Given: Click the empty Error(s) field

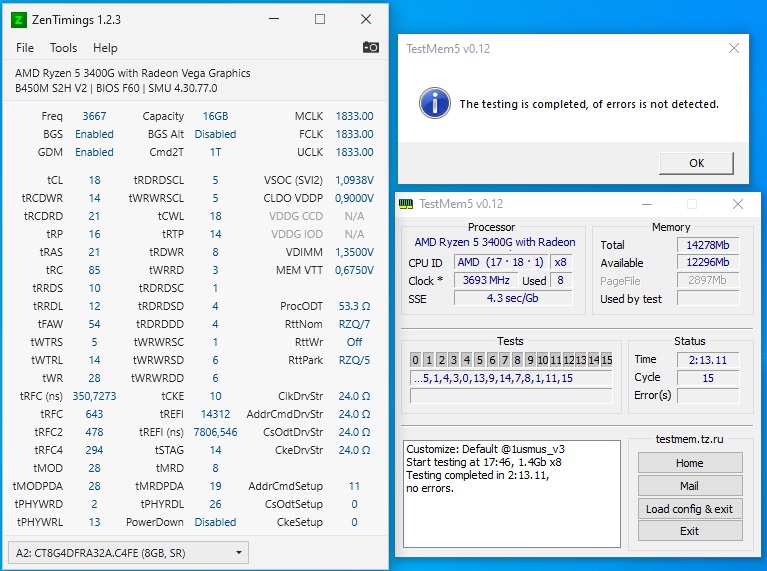Looking at the screenshot, I should pos(708,395).
